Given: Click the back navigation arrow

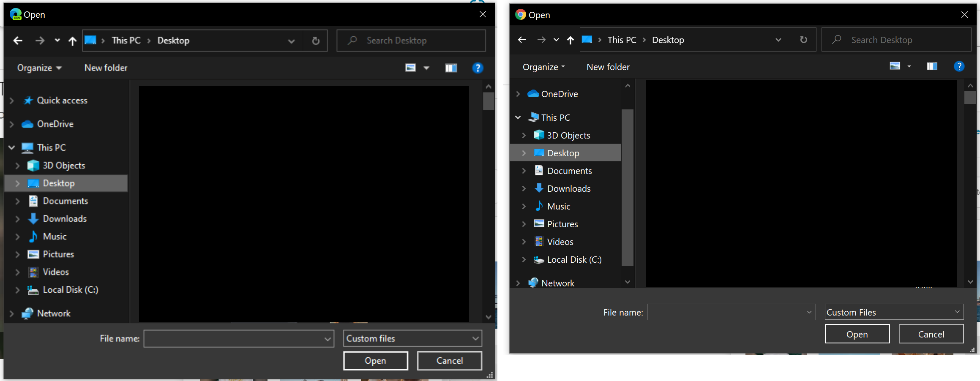Looking at the screenshot, I should point(522,39).
